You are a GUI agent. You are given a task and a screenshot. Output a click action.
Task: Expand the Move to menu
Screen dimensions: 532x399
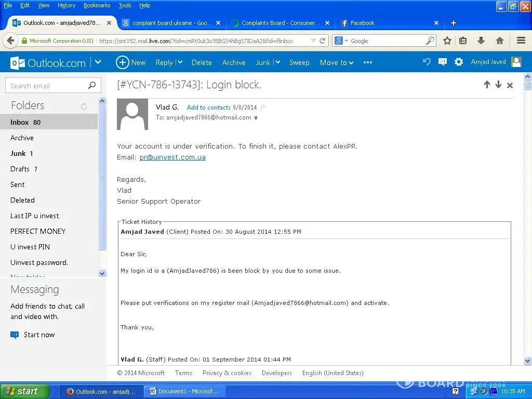pos(351,63)
